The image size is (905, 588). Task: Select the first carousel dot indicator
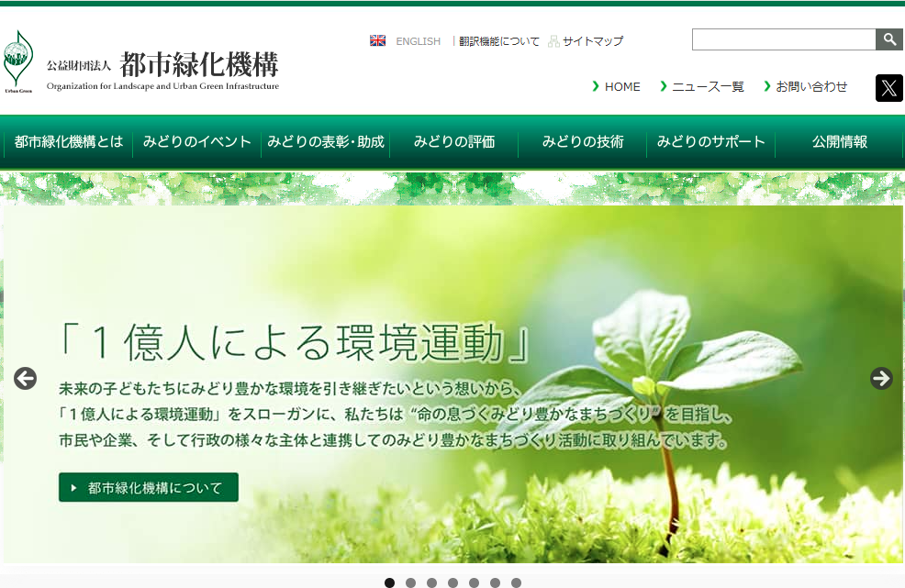tap(389, 582)
